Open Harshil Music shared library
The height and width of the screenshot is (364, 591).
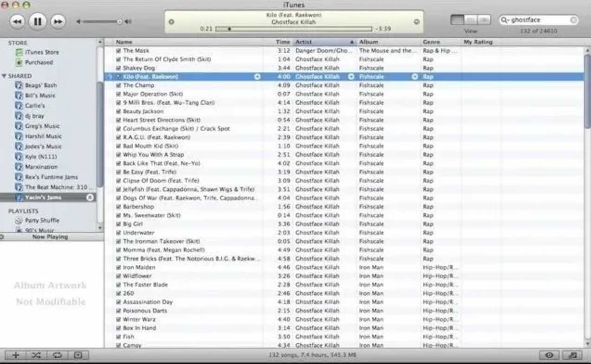click(39, 136)
